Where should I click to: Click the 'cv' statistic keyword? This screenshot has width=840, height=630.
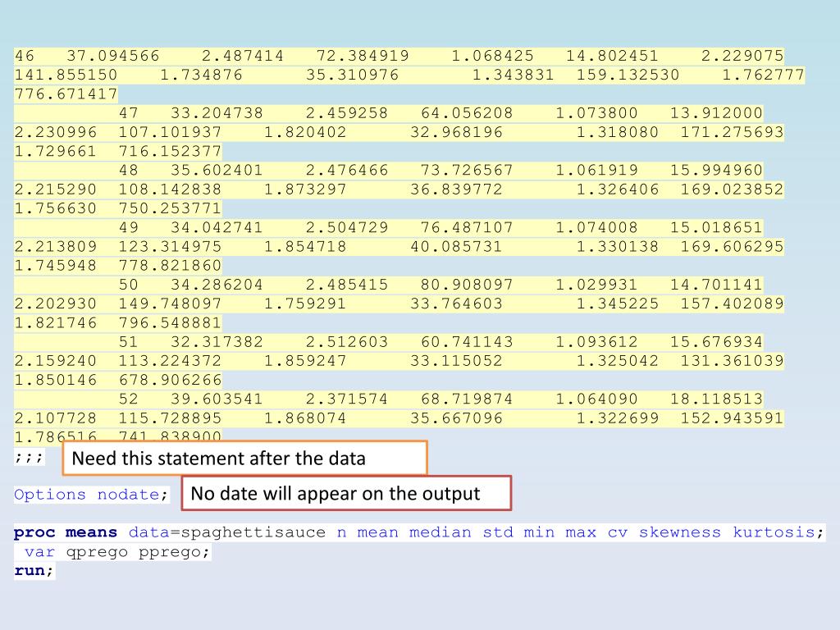tap(618, 532)
